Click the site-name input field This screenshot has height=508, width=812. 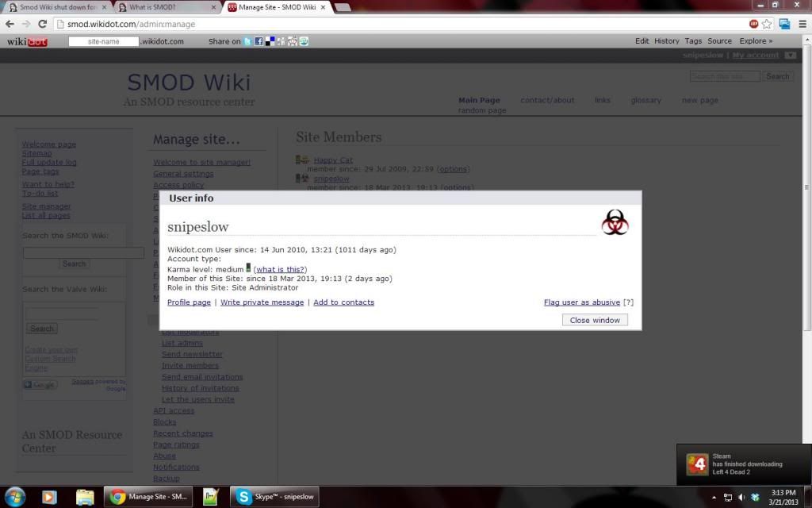tap(104, 41)
